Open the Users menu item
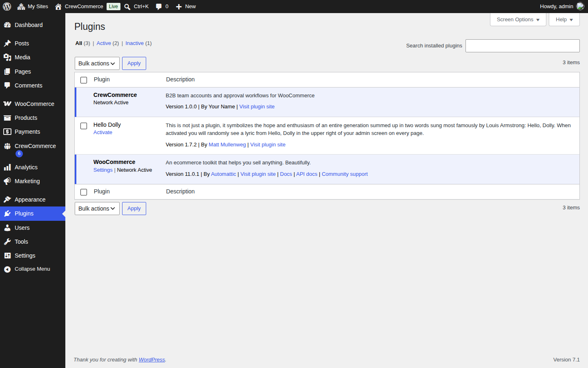Image resolution: width=588 pixels, height=368 pixels. pyautogui.click(x=33, y=228)
